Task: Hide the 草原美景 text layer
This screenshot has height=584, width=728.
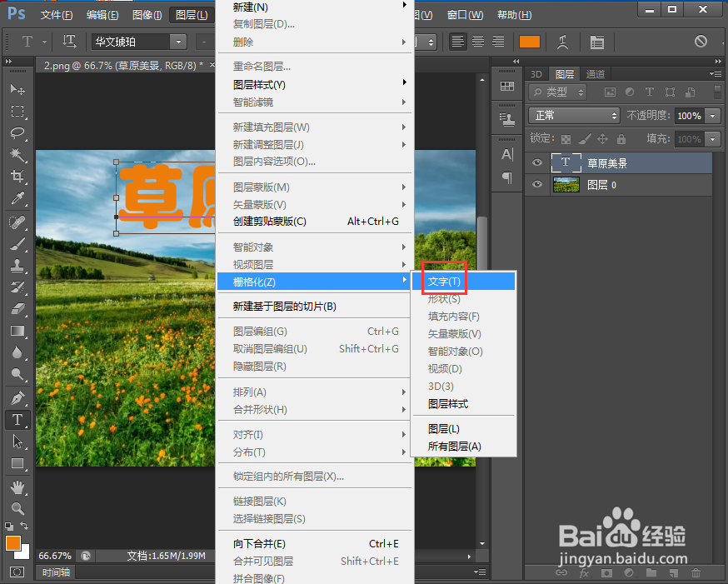Action: [536, 161]
